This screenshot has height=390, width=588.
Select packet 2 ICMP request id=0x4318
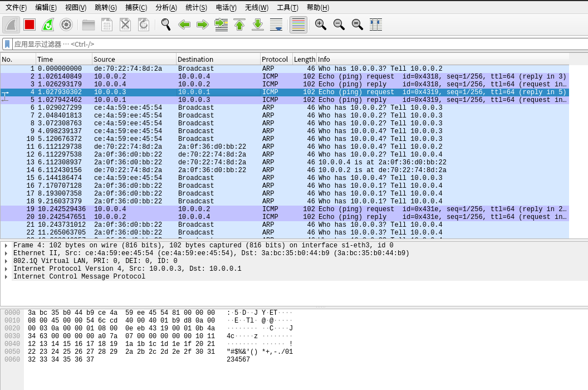(x=285, y=76)
